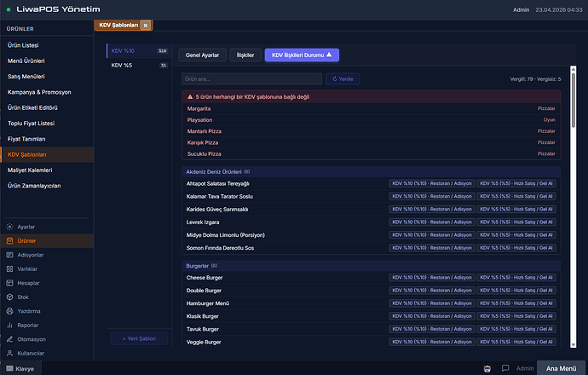Screen dimensions: 588x375
Task: Select the KDV %5 template
Action: (122, 65)
